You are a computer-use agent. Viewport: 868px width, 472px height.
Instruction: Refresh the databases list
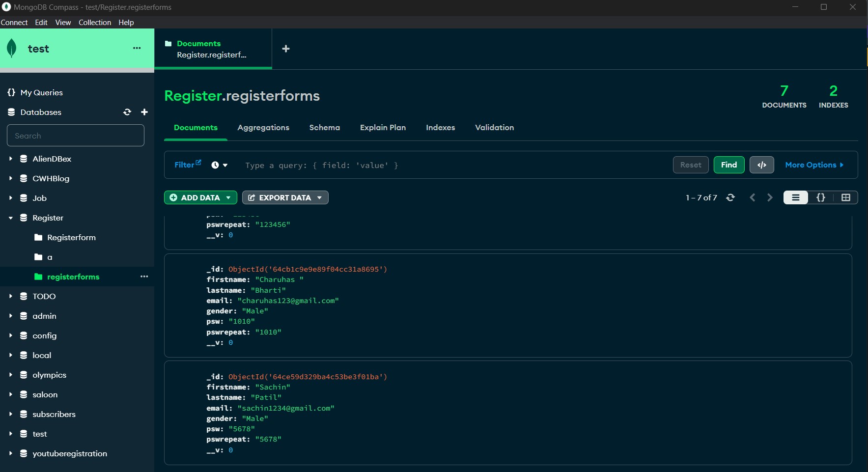pos(127,112)
